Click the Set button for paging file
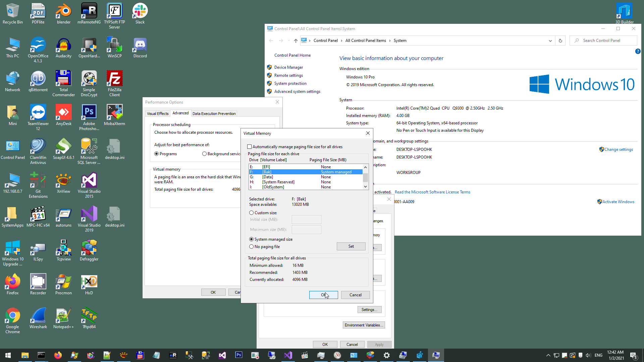Image resolution: width=644 pixels, height=362 pixels. click(351, 246)
